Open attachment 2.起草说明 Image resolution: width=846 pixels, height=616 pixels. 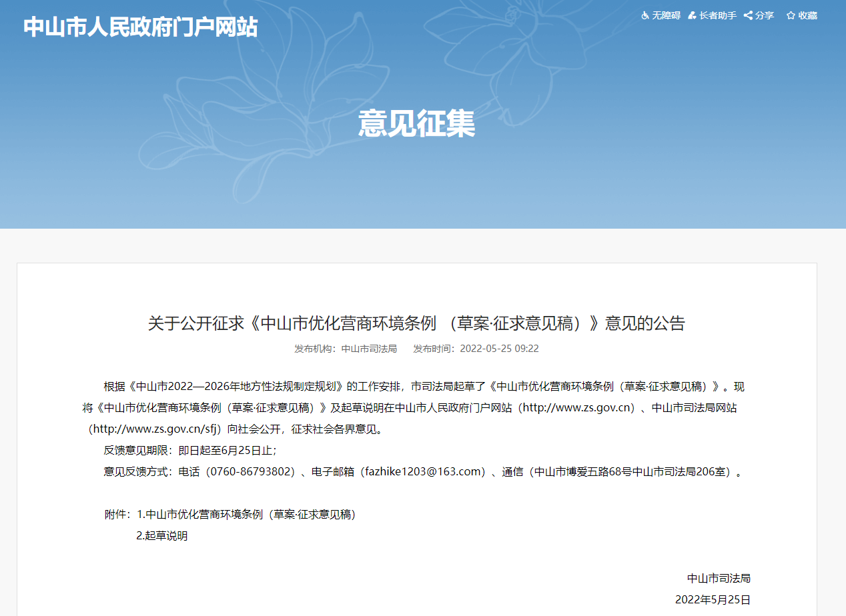tap(162, 536)
